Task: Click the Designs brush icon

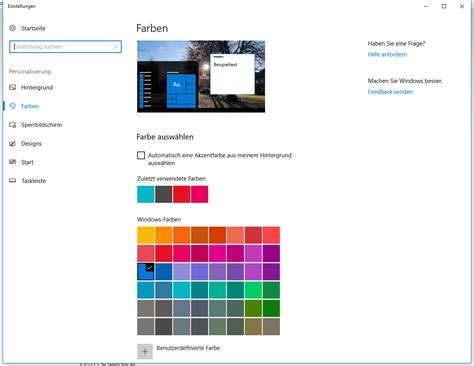Action: [x=13, y=144]
